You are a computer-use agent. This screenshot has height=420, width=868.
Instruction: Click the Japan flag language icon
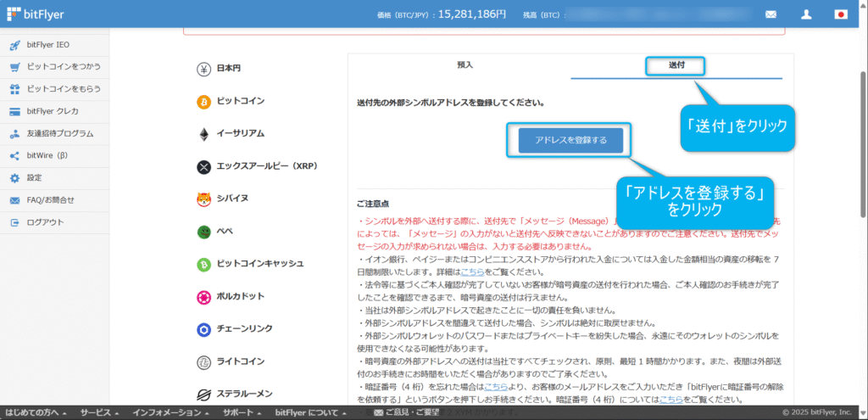click(841, 14)
